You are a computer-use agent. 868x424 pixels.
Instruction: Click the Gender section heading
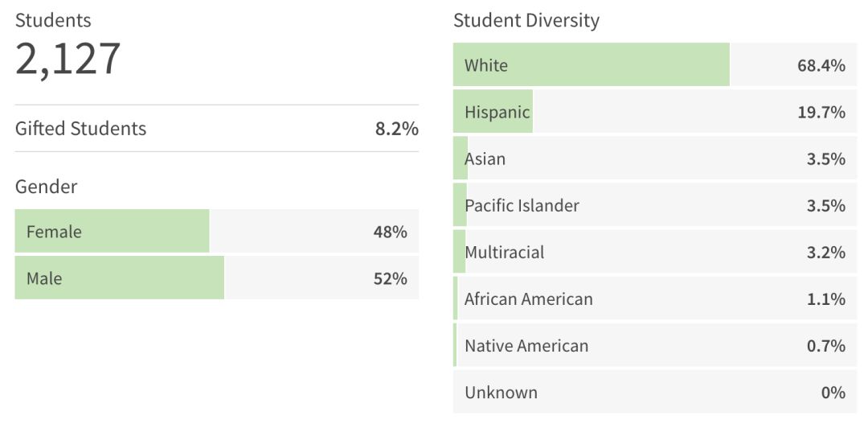(x=47, y=187)
